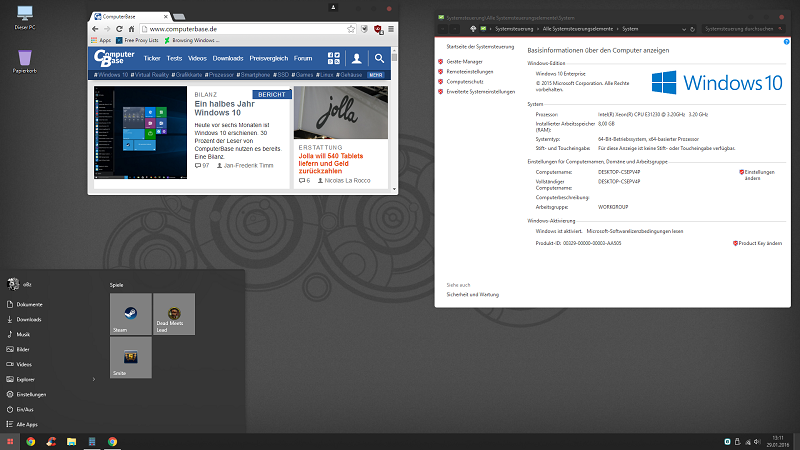Open the gray shield extension in Chrome
This screenshot has height=450, width=800.
tap(364, 29)
